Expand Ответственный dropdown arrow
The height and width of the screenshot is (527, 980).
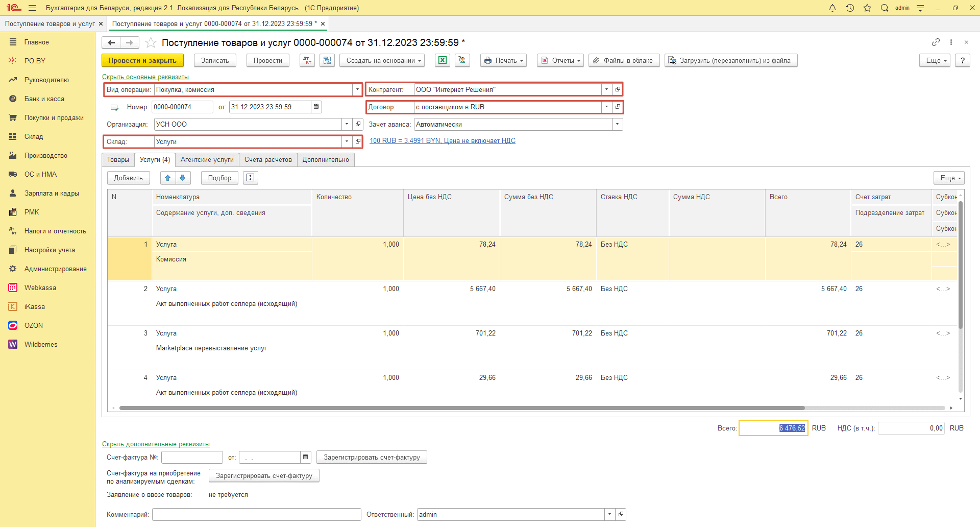click(610, 514)
